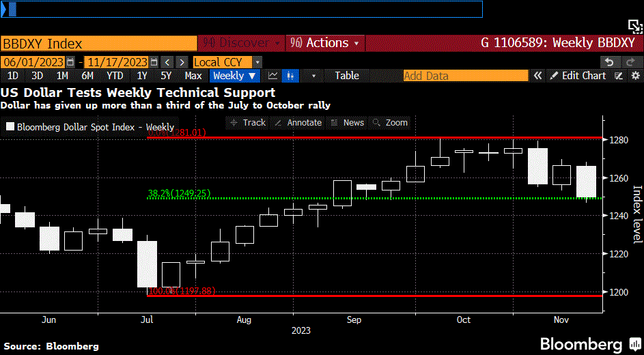Expand the Weekly periodicity dropdown
This screenshot has width=644, height=355.
pos(235,76)
